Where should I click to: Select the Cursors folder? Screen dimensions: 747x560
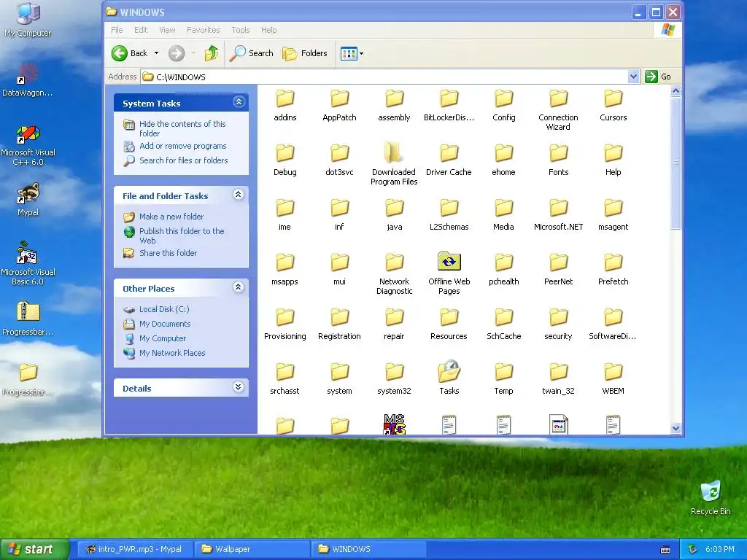[613, 106]
